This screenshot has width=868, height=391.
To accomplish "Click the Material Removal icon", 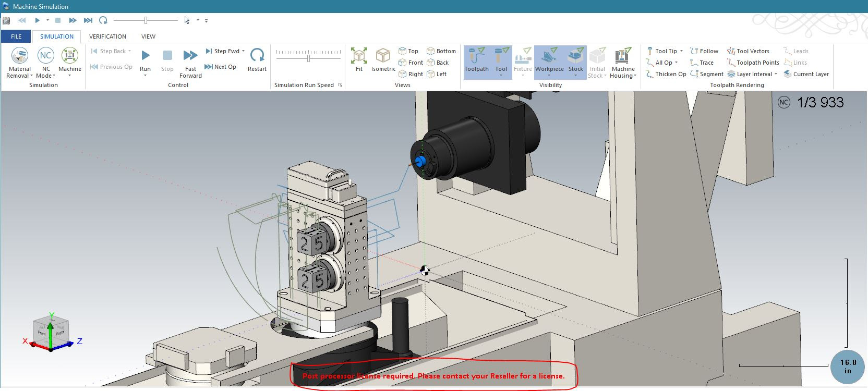I will pos(20,56).
